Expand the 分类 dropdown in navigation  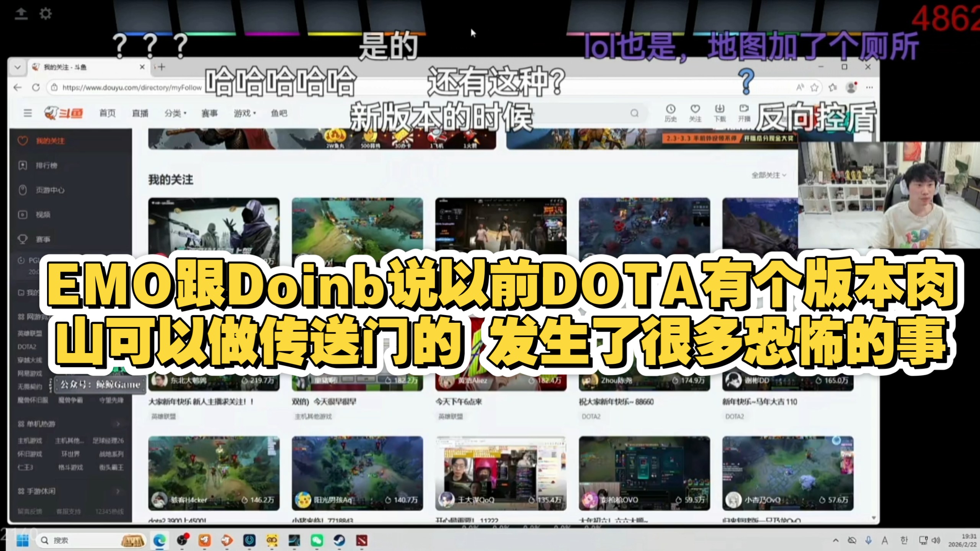[175, 113]
